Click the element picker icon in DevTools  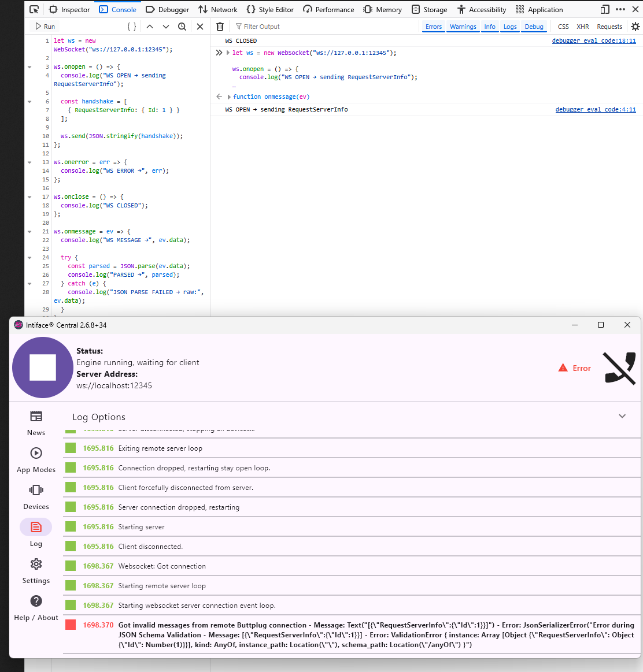pyautogui.click(x=34, y=9)
